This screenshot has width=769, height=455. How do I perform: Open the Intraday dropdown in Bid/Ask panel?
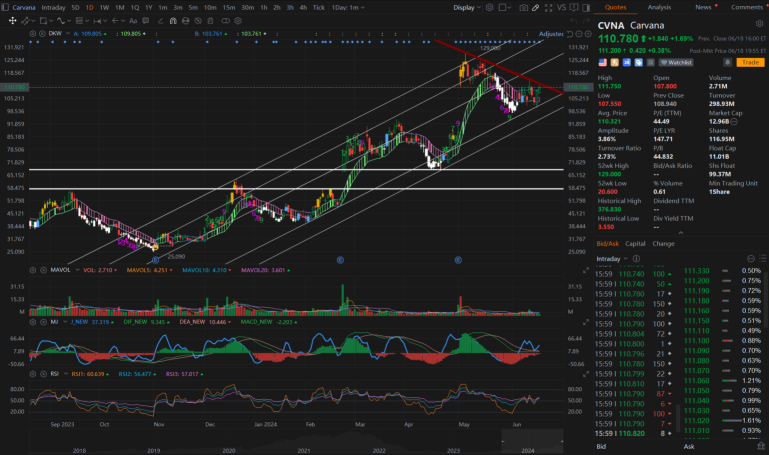(x=612, y=259)
